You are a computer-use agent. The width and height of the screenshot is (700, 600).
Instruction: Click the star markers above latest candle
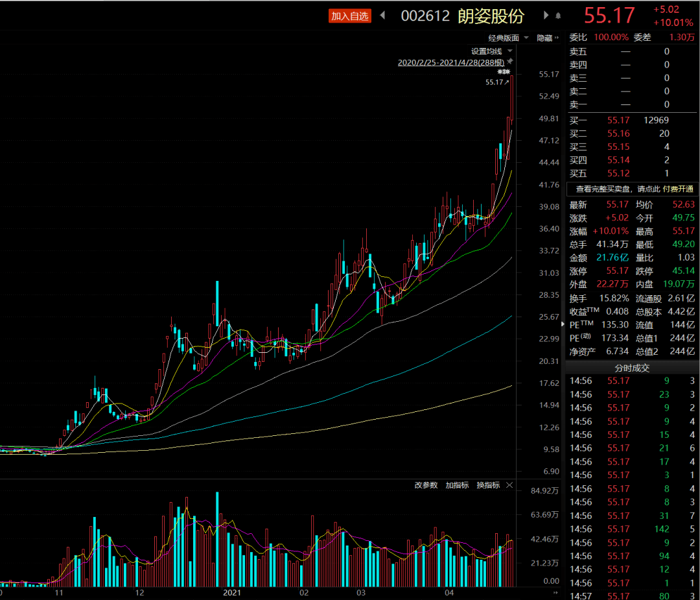coord(504,71)
